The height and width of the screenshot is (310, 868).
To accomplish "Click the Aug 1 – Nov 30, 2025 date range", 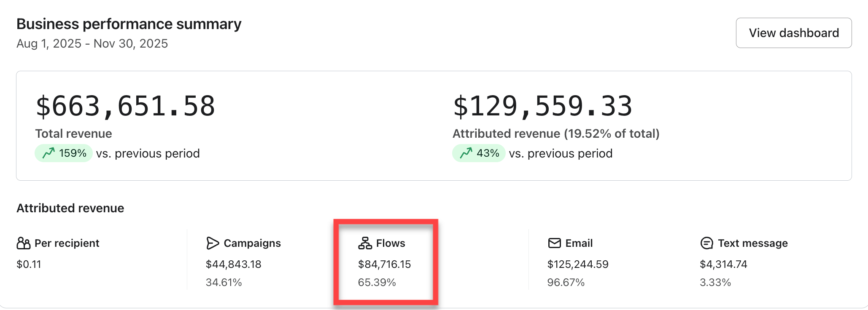I will pyautogui.click(x=92, y=43).
